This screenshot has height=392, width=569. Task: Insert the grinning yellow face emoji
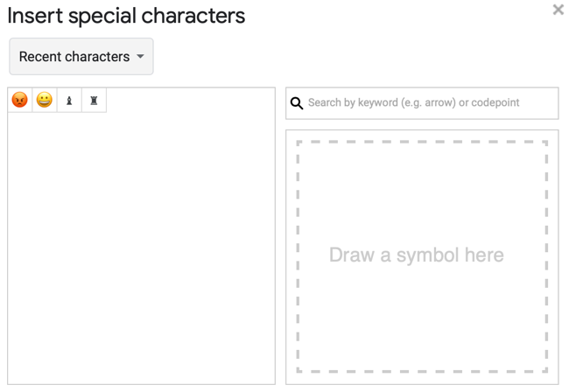(45, 101)
